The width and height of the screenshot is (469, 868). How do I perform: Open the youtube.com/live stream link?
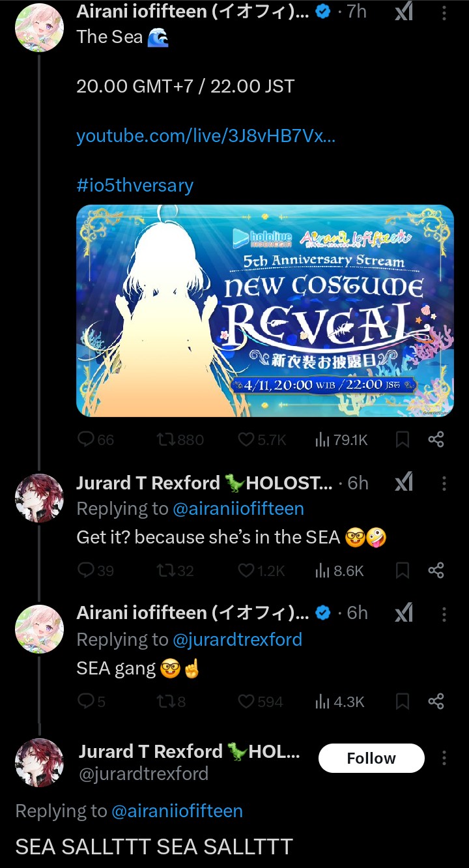pyautogui.click(x=206, y=136)
